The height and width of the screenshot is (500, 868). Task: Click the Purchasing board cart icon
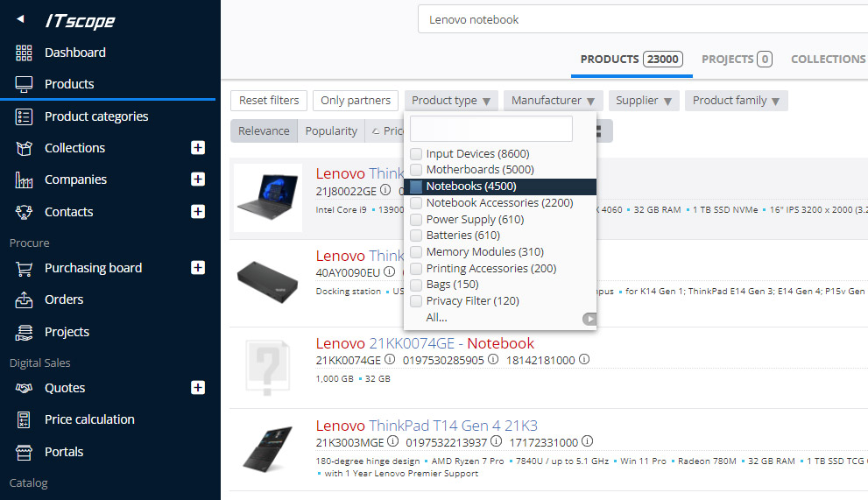pos(24,269)
